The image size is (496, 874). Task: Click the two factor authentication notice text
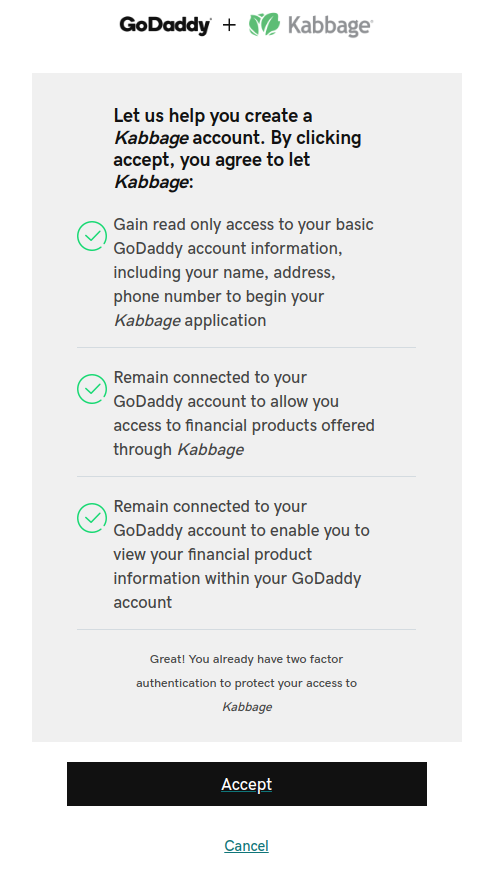point(246,683)
